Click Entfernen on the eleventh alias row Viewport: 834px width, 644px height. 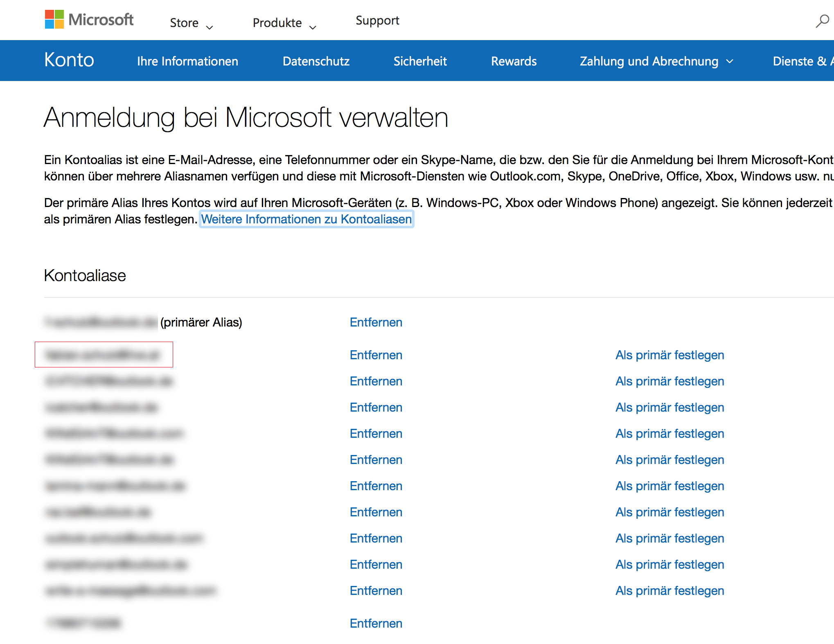point(376,591)
